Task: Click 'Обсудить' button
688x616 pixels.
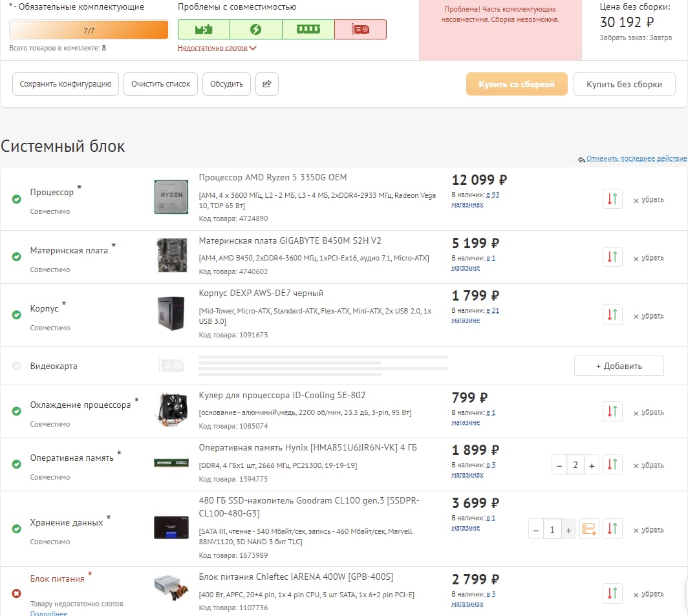Action: (226, 84)
